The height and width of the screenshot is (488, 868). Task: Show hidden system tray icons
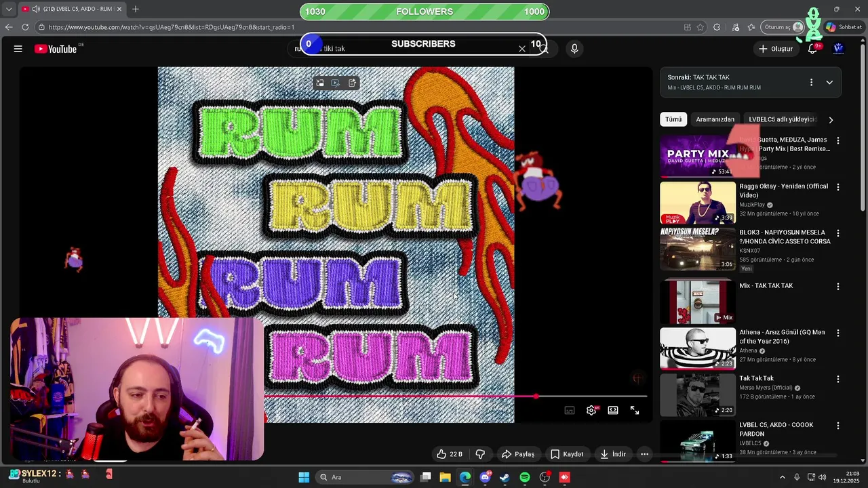(x=782, y=477)
